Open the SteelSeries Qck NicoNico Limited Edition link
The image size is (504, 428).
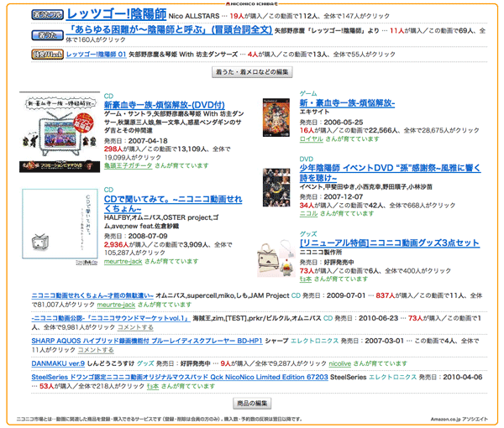coord(180,377)
